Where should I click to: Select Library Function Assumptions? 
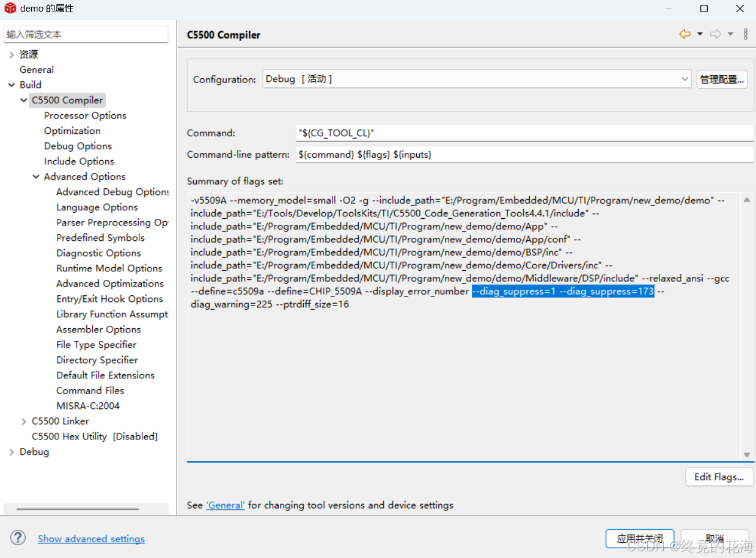[112, 314]
